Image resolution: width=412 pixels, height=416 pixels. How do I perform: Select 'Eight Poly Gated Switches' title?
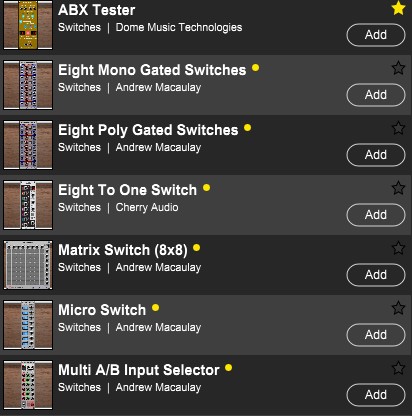tap(148, 130)
